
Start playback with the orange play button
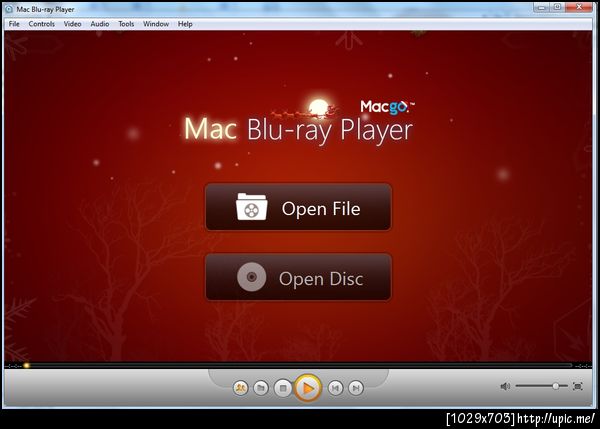pos(308,388)
